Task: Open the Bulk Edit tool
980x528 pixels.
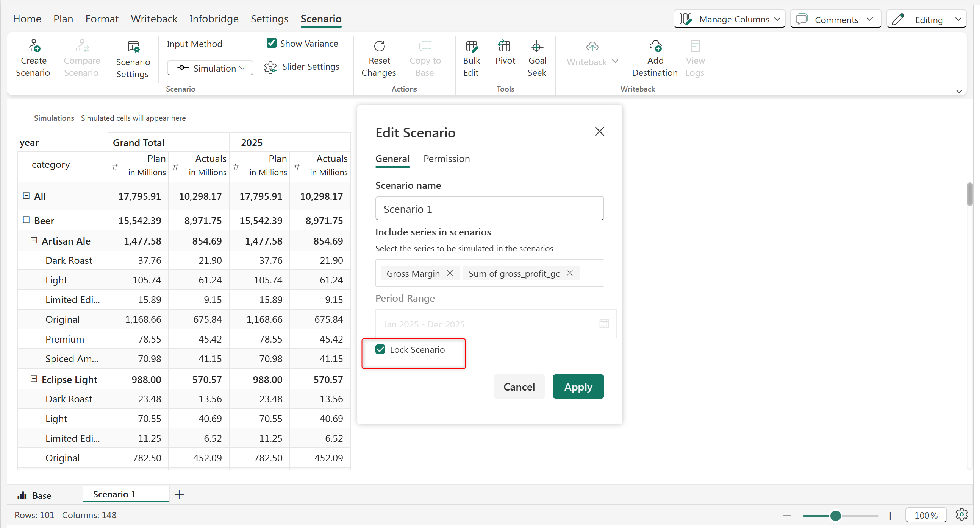Action: point(471,46)
